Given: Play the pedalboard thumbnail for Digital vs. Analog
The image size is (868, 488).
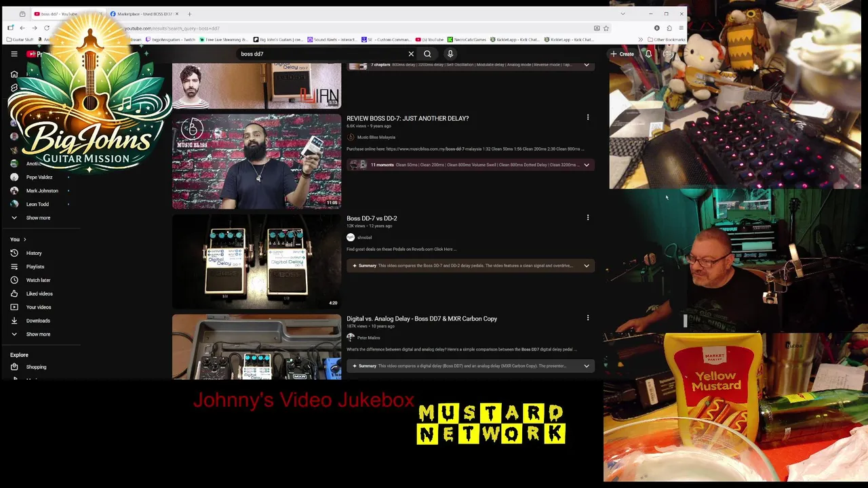Looking at the screenshot, I should pos(256,347).
